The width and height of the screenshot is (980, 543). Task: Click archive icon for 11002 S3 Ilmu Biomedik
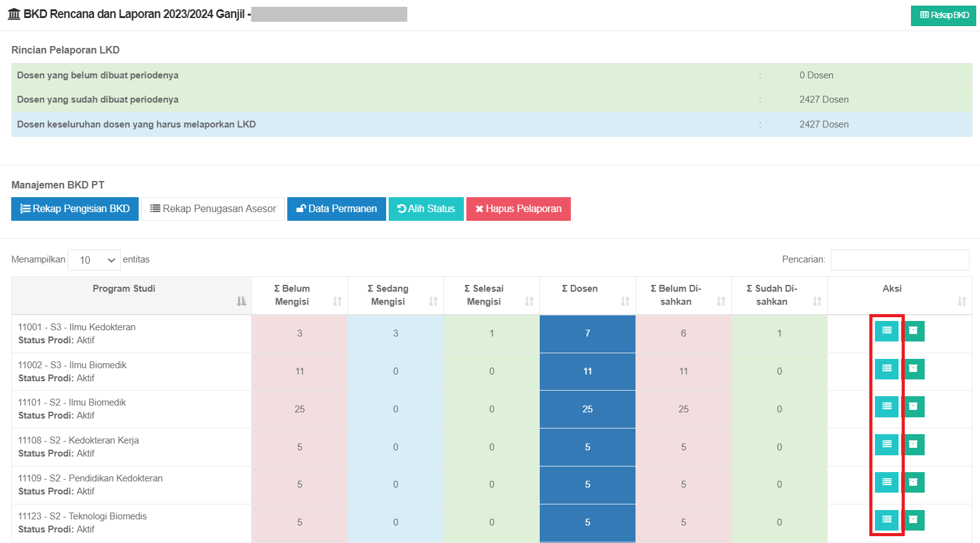coord(913,369)
